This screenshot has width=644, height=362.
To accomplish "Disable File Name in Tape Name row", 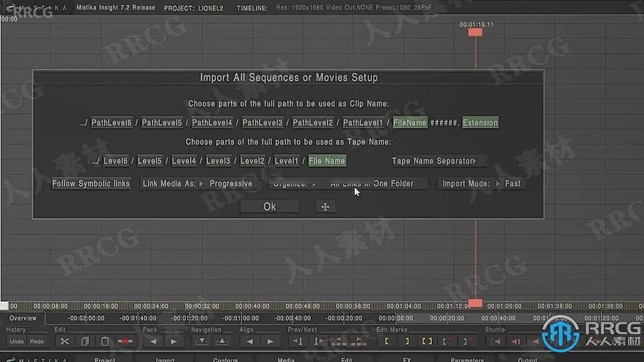I will [x=327, y=161].
